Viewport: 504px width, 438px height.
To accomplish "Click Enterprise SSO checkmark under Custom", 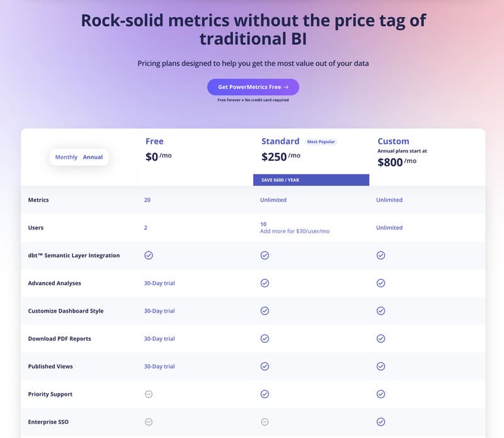I will click(x=381, y=422).
